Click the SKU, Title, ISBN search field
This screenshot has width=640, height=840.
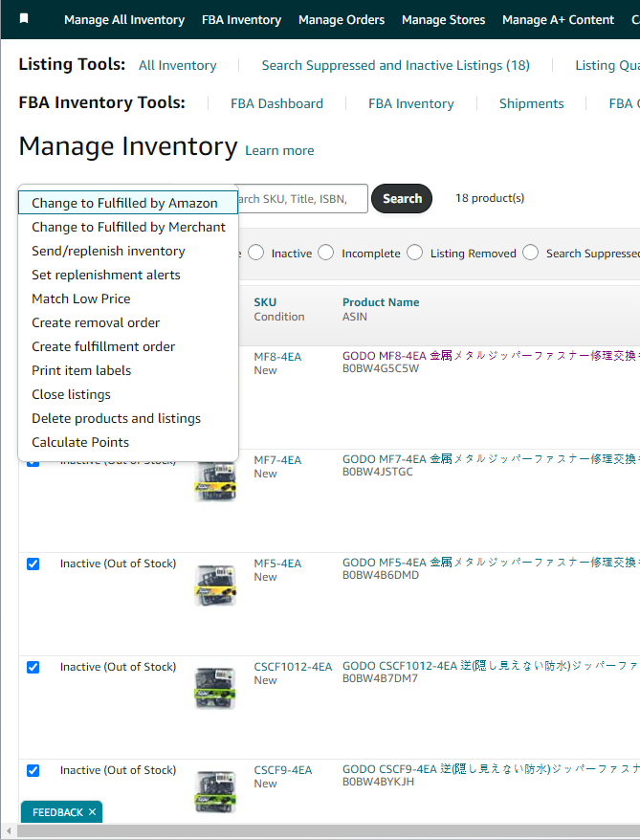302,199
